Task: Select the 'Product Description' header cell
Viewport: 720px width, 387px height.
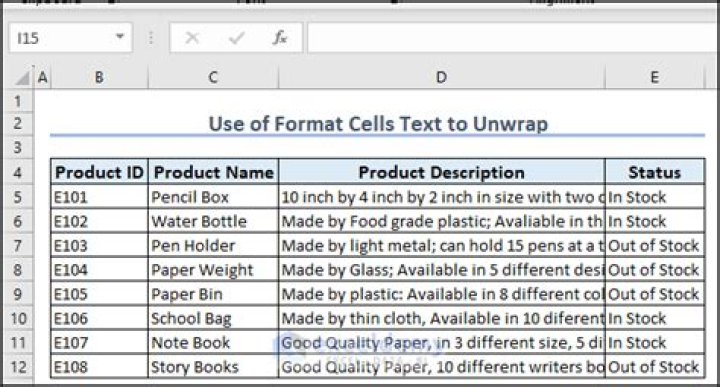Action: point(442,172)
